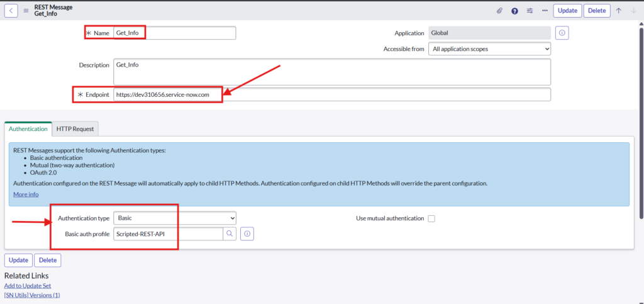Click into the Endpoint input field
Screen dimensions: 644x304
331,94
